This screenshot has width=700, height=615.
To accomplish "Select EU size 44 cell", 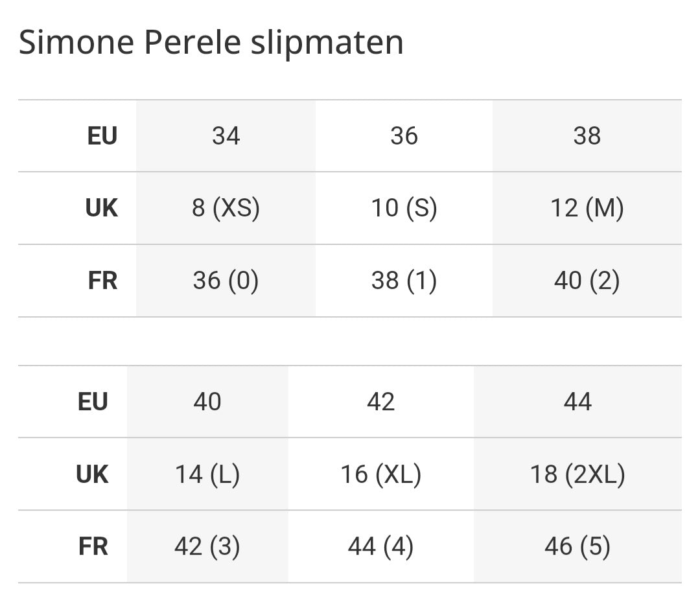I will [x=577, y=402].
